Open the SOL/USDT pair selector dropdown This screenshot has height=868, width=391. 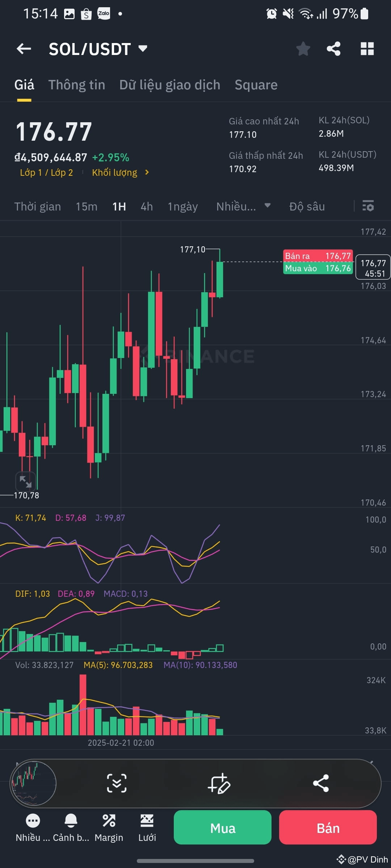click(x=142, y=49)
